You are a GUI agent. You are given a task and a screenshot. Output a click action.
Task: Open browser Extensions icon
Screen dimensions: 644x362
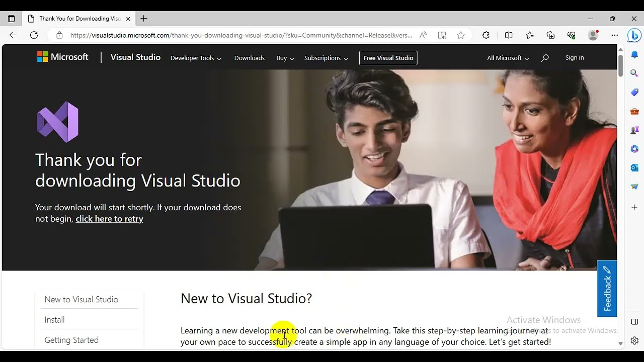pos(486,35)
